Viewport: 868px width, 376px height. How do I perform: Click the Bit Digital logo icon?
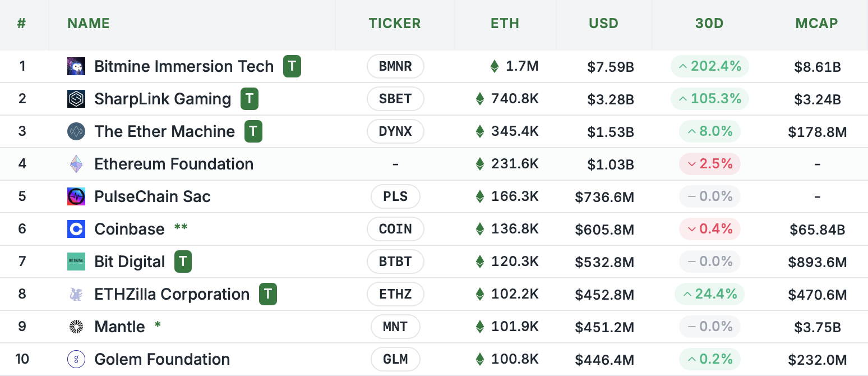tap(76, 262)
